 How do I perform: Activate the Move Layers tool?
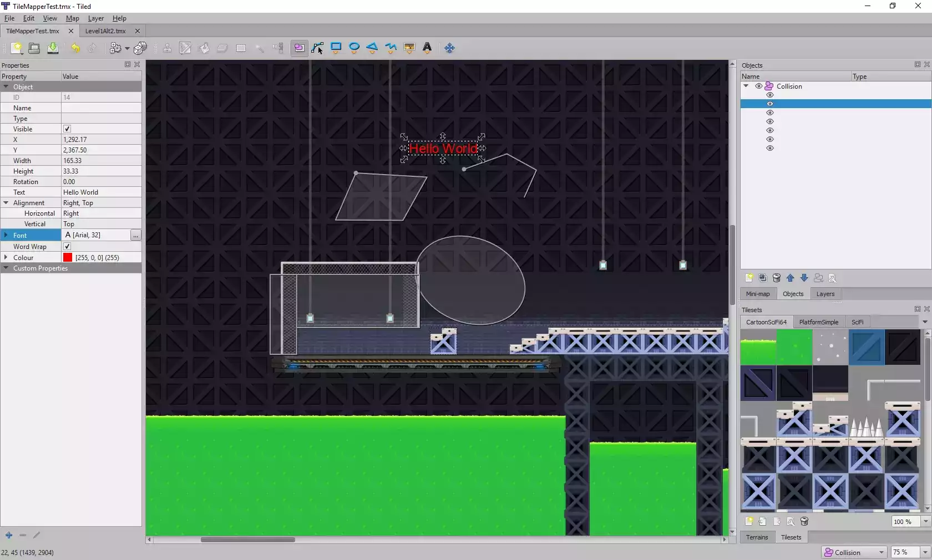pos(450,48)
